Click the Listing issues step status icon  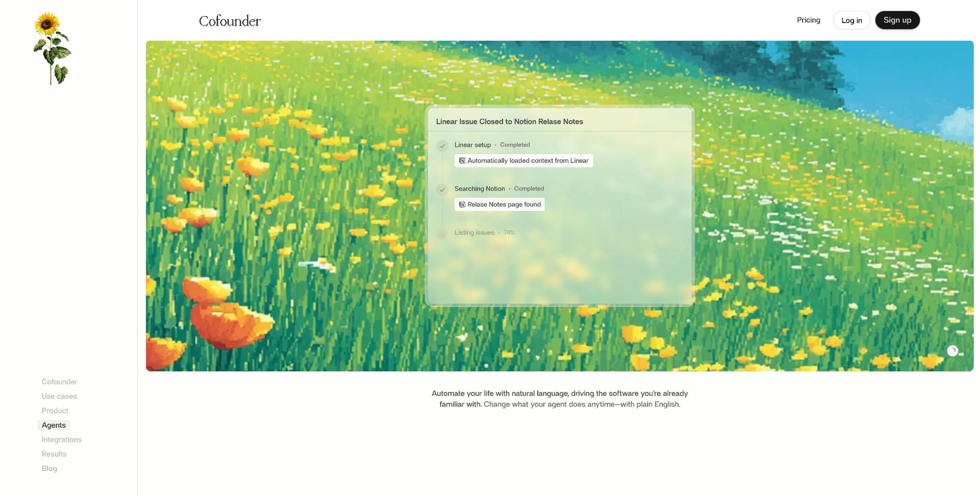[442, 234]
